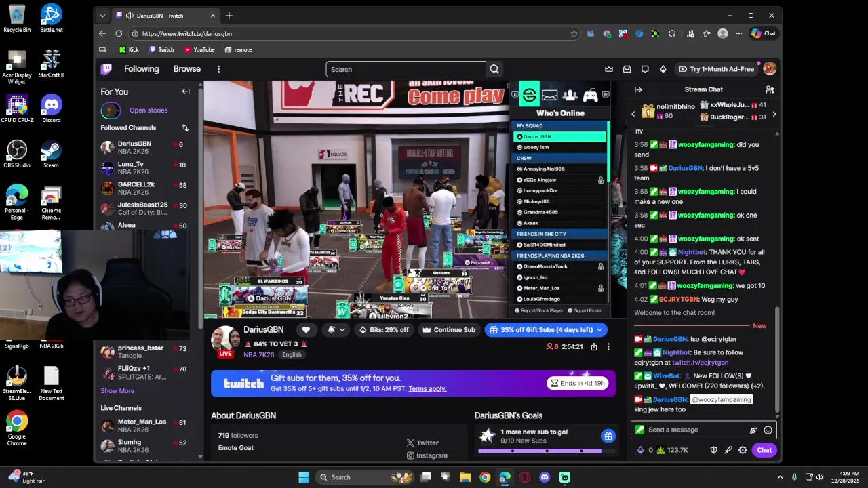
Task: Open Twitter social link
Action: tap(422, 443)
